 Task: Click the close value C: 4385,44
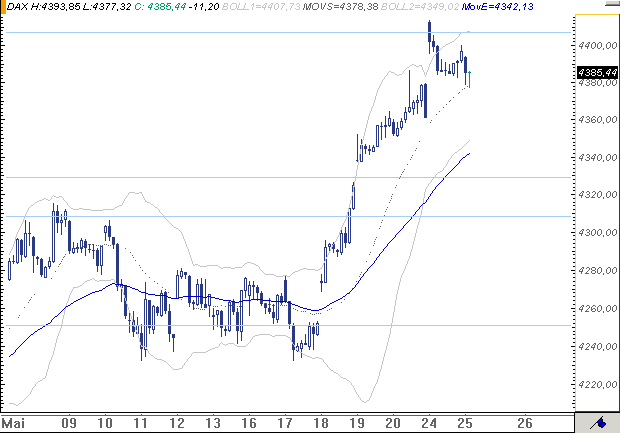160,6
